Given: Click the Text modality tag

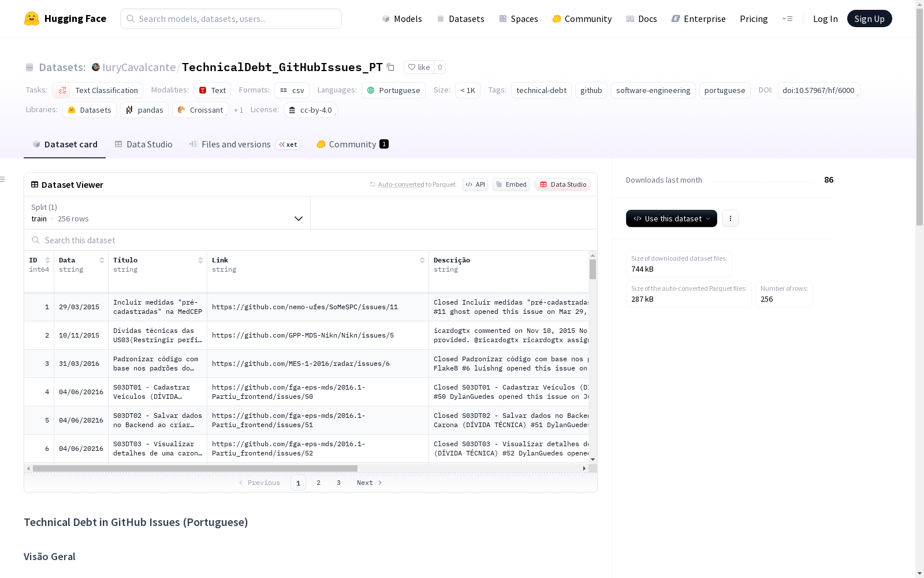Looking at the screenshot, I should pyautogui.click(x=213, y=90).
